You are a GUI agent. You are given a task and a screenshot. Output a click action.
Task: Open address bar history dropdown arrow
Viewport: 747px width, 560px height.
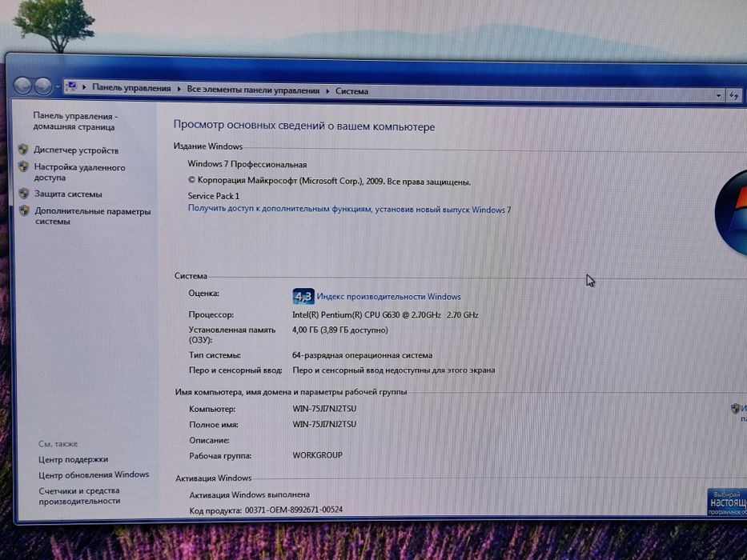(718, 96)
